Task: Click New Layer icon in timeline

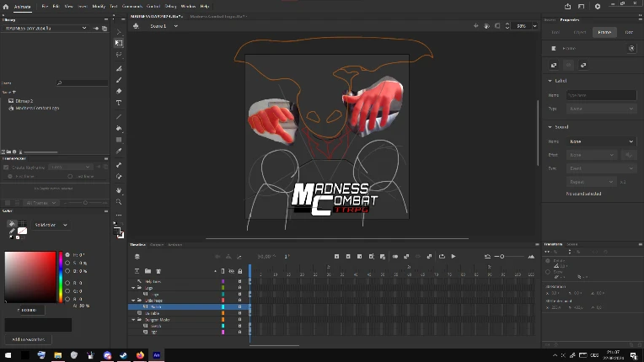Action: tap(137, 271)
